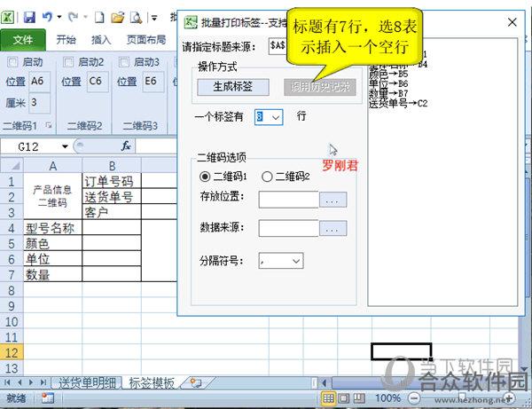
Task: Click the Save icon in quick access toolbar
Action: pos(29,17)
